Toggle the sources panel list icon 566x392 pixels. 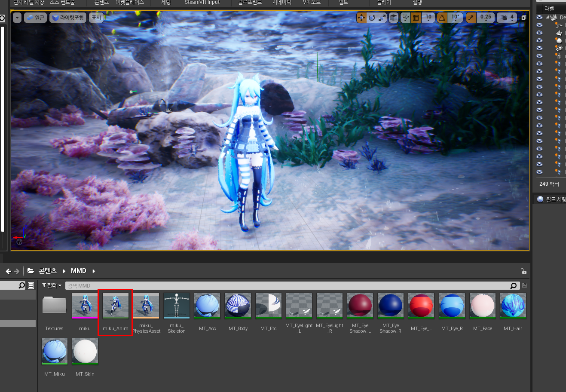(x=31, y=285)
